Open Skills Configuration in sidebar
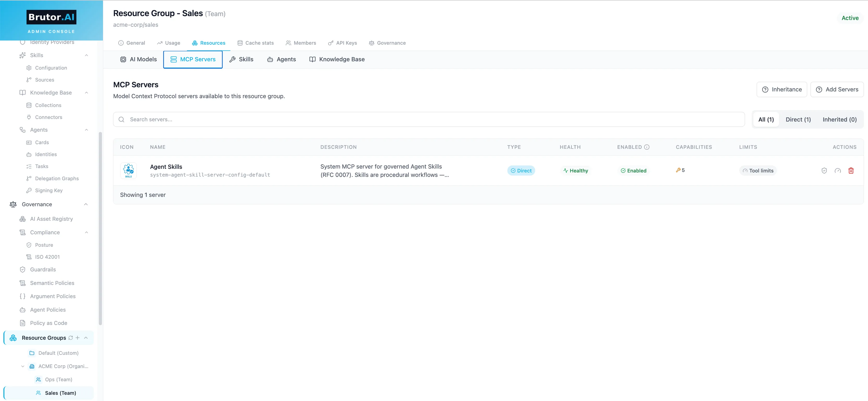Image resolution: width=868 pixels, height=401 pixels. [x=51, y=68]
